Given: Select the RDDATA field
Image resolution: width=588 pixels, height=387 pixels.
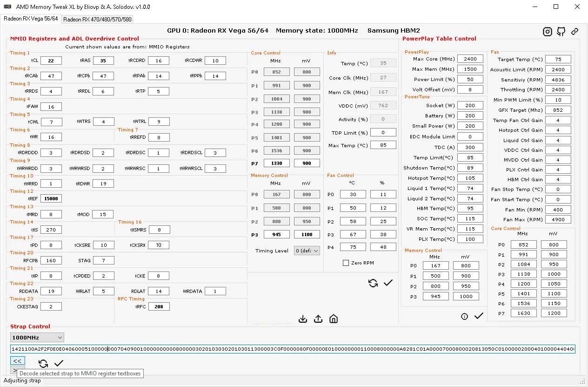Looking at the screenshot, I should (51, 291).
